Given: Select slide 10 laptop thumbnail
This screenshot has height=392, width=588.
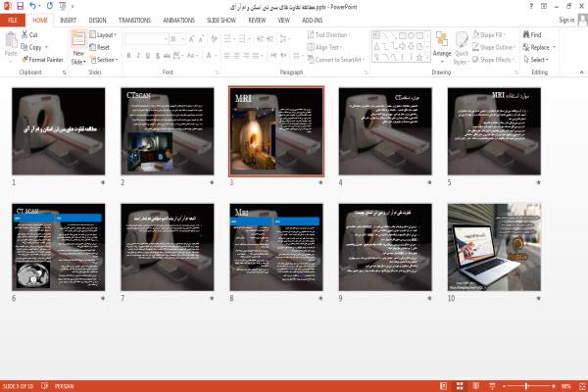Looking at the screenshot, I should coord(494,247).
